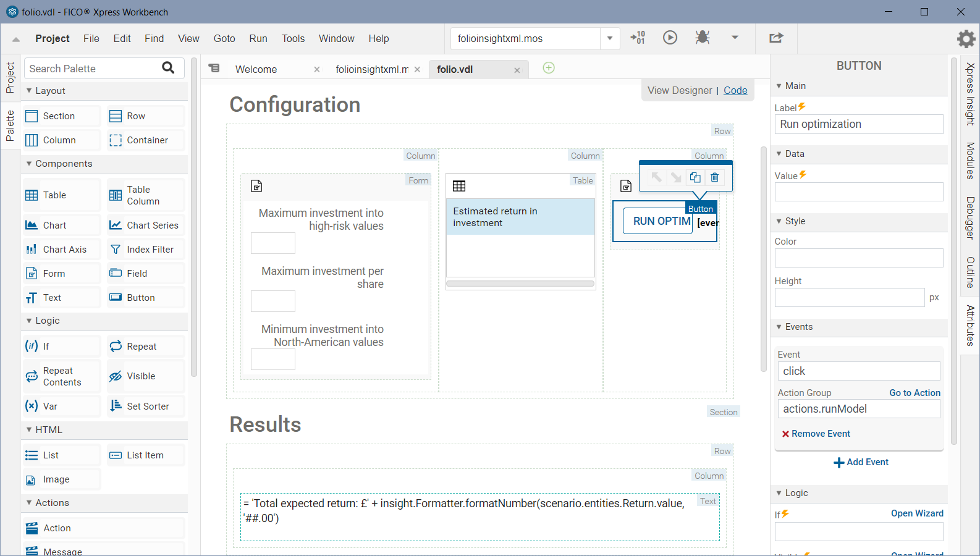Open the Debugger side tab

970,218
